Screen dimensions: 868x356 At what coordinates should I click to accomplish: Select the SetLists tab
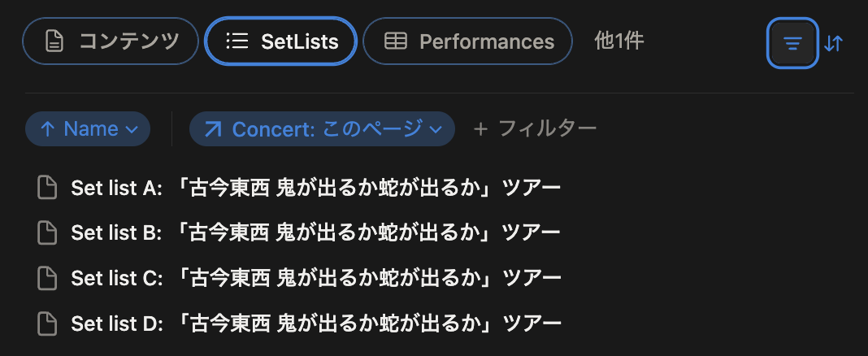(280, 41)
